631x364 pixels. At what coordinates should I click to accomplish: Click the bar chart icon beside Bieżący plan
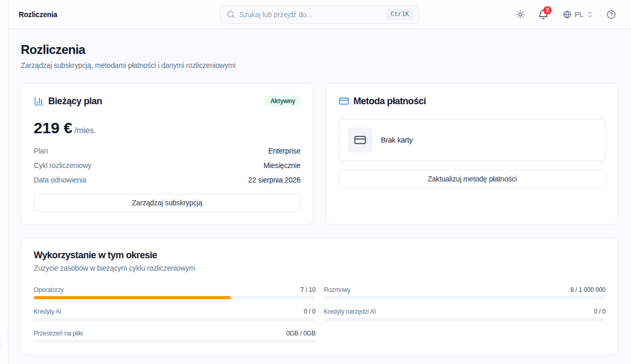[38, 101]
